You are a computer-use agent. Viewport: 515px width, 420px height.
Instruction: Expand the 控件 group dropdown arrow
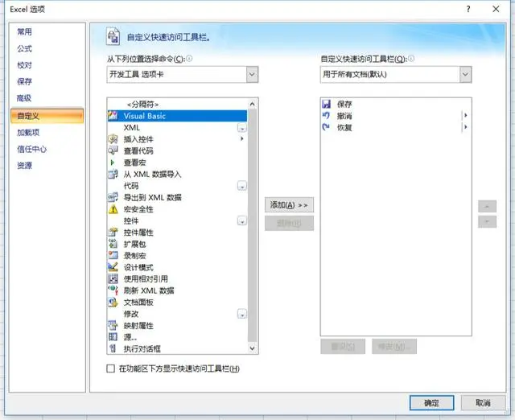tap(242, 221)
